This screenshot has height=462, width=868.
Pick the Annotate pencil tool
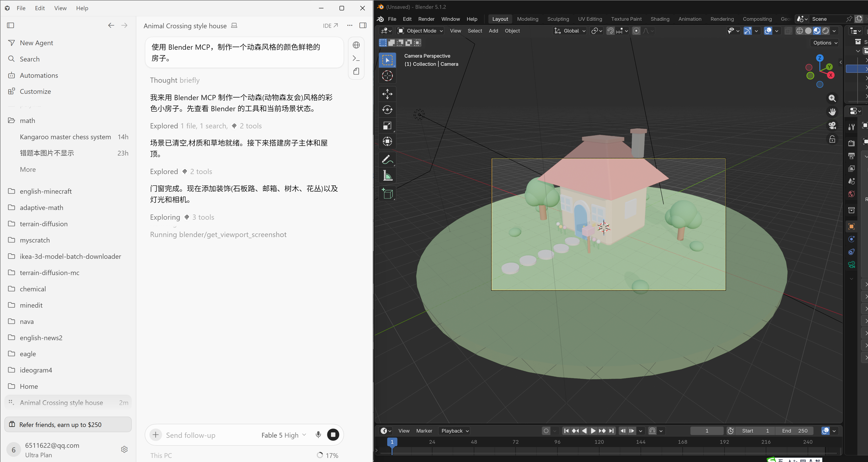(387, 160)
